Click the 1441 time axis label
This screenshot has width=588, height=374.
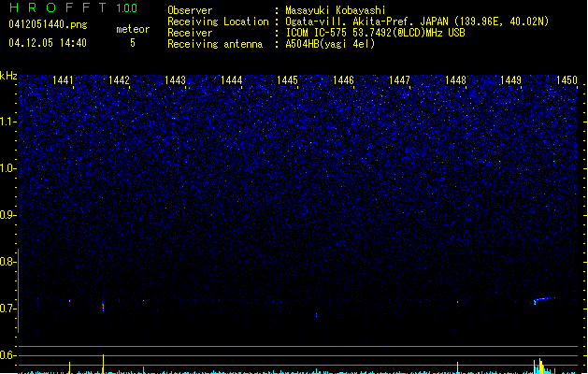63,80
